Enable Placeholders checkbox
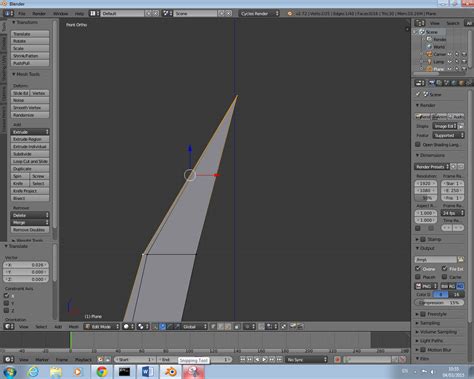 (418, 277)
